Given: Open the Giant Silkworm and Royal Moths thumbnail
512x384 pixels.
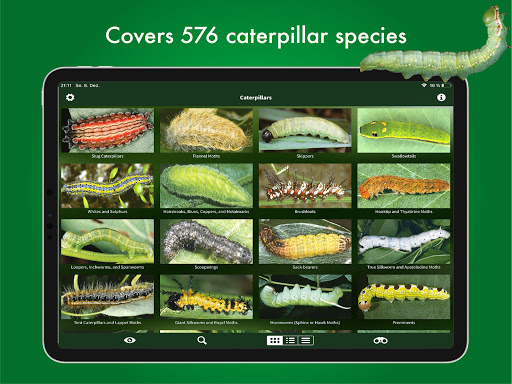Looking at the screenshot, I should pyautogui.click(x=206, y=297).
